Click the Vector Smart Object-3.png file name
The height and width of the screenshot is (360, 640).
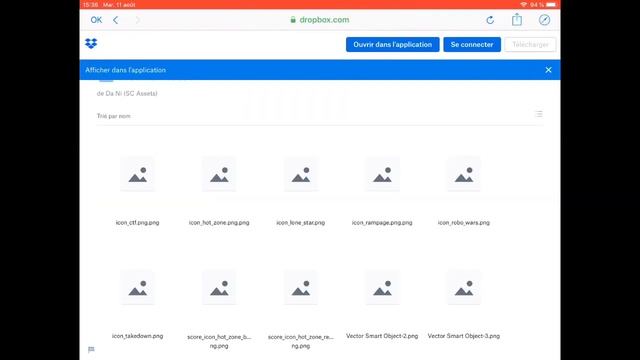pos(464,336)
